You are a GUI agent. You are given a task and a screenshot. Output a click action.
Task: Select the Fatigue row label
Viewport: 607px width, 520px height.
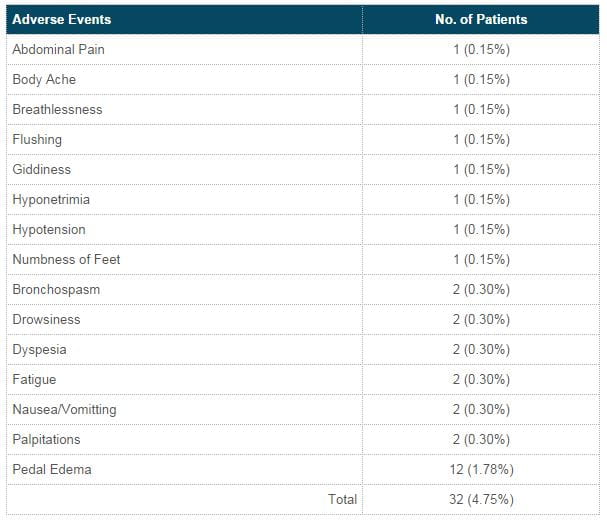point(34,379)
